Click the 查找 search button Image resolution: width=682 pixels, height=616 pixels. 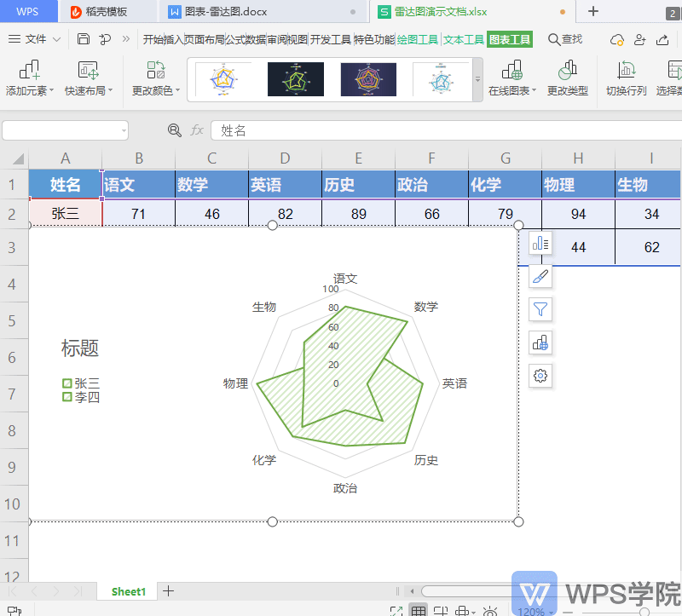click(x=565, y=39)
